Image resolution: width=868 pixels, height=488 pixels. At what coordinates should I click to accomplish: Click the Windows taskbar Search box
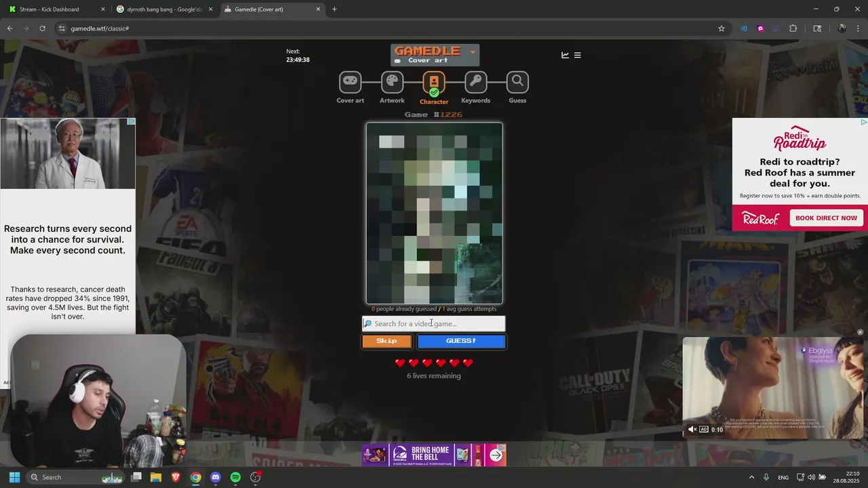click(x=76, y=477)
